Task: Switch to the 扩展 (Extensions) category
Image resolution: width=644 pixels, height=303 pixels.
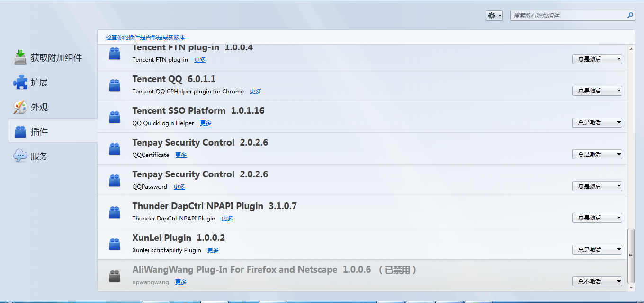Action: [39, 83]
